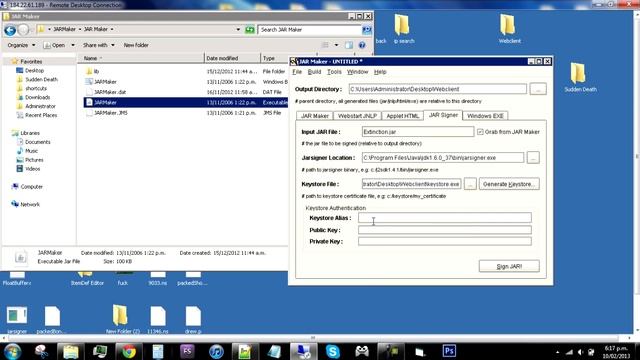
Task: Show clock date and time in tray
Action: coord(616,352)
